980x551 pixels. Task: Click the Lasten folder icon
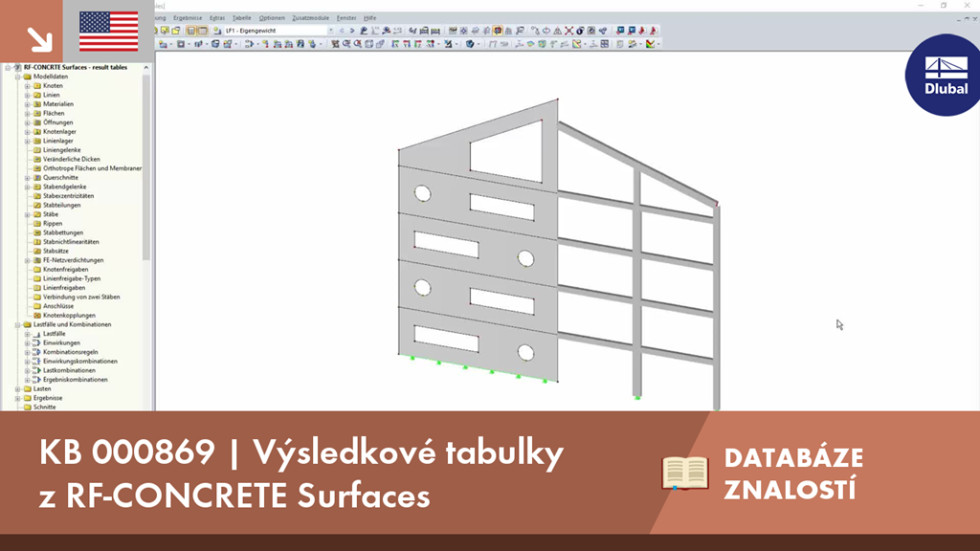(27, 389)
